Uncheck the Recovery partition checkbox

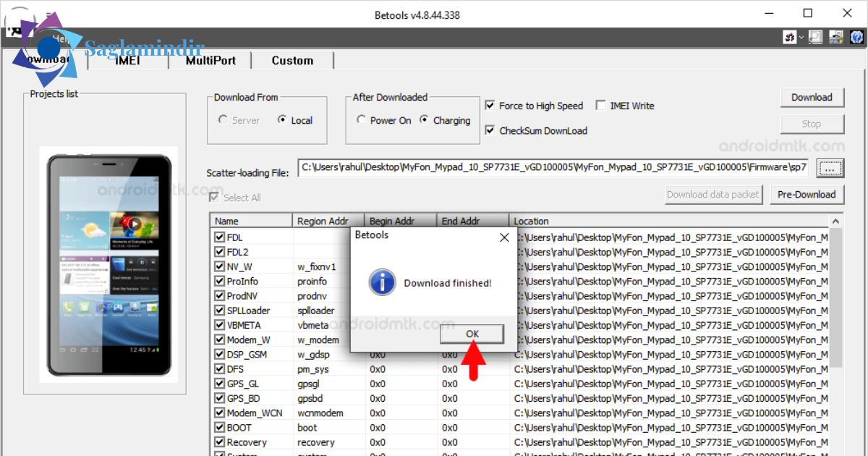[219, 442]
